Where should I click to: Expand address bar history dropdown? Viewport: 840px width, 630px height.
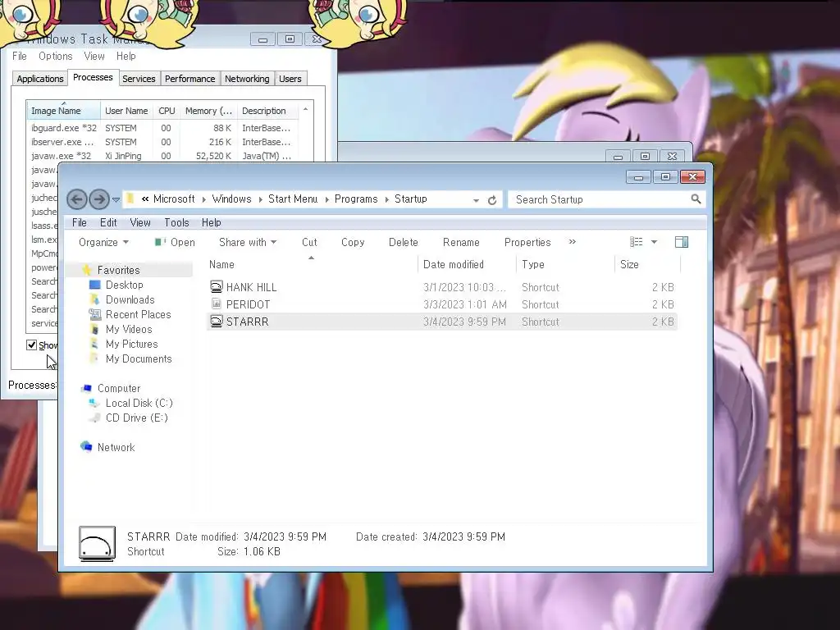476,200
